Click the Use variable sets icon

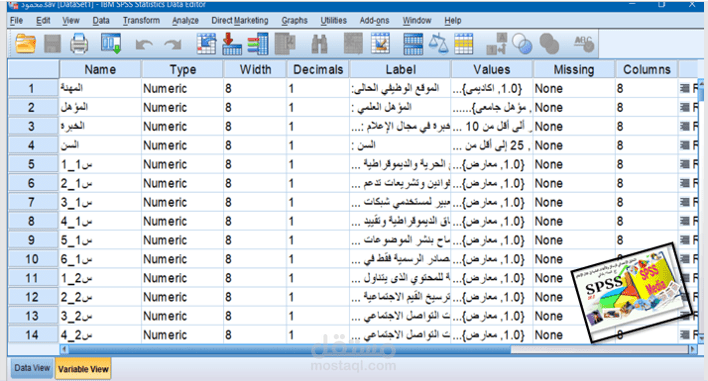[x=522, y=44]
